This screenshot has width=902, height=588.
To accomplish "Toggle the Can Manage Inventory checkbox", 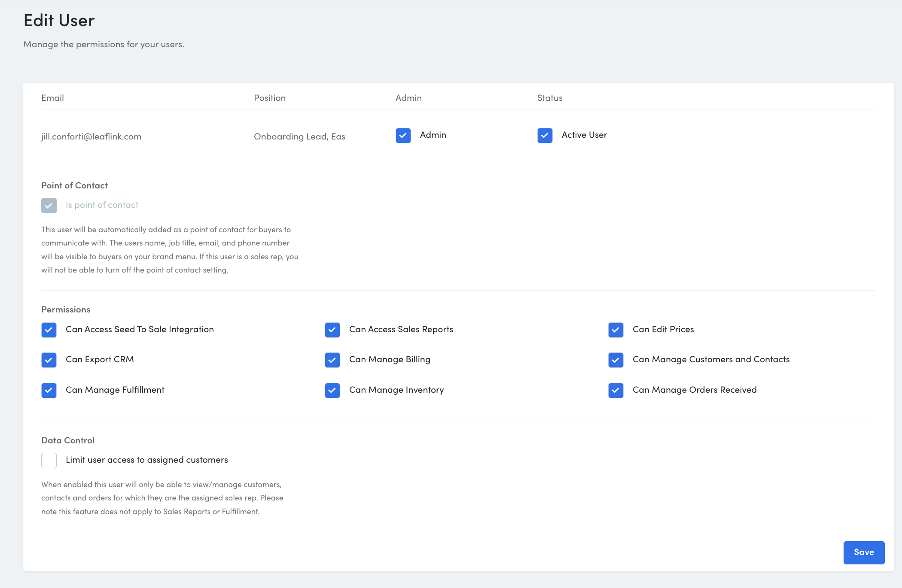I will pyautogui.click(x=332, y=391).
